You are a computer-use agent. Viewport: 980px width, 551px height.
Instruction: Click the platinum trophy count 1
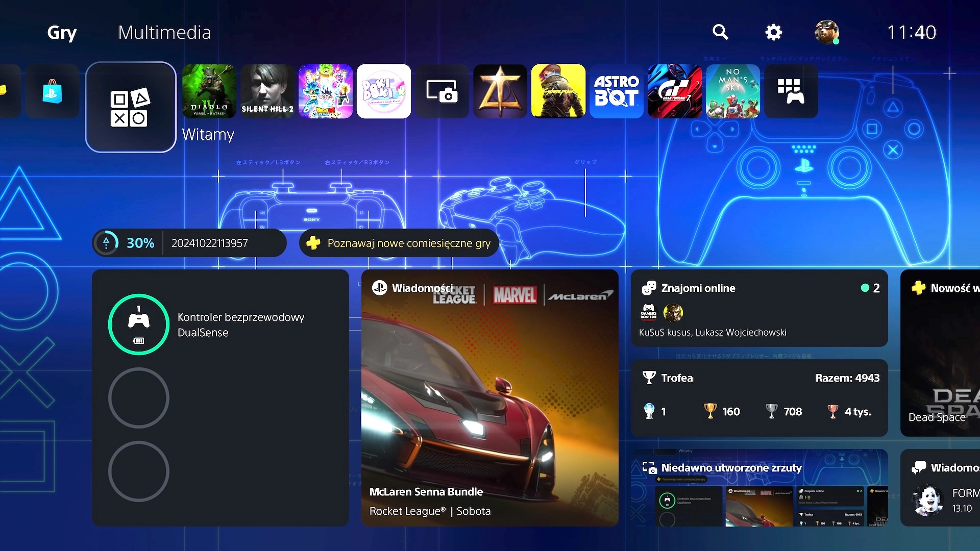click(655, 411)
